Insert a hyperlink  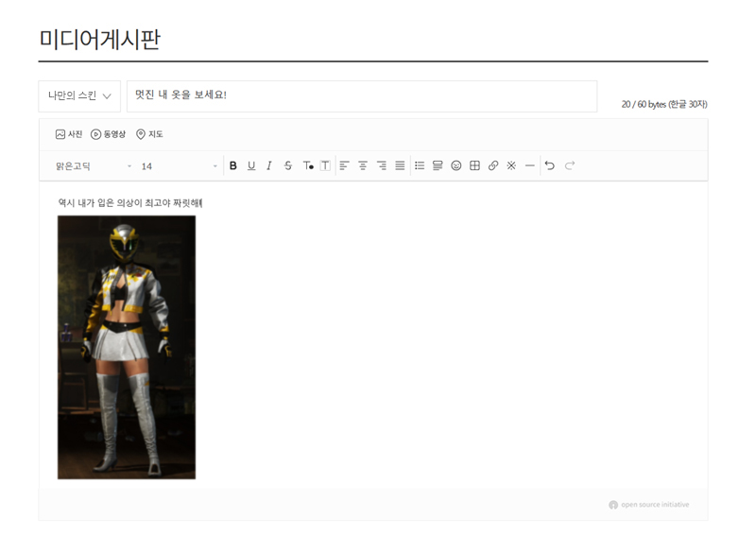pyautogui.click(x=492, y=165)
